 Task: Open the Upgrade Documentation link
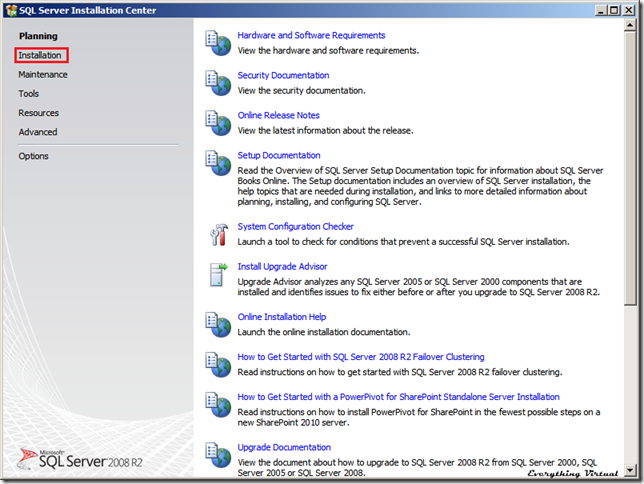[x=284, y=447]
